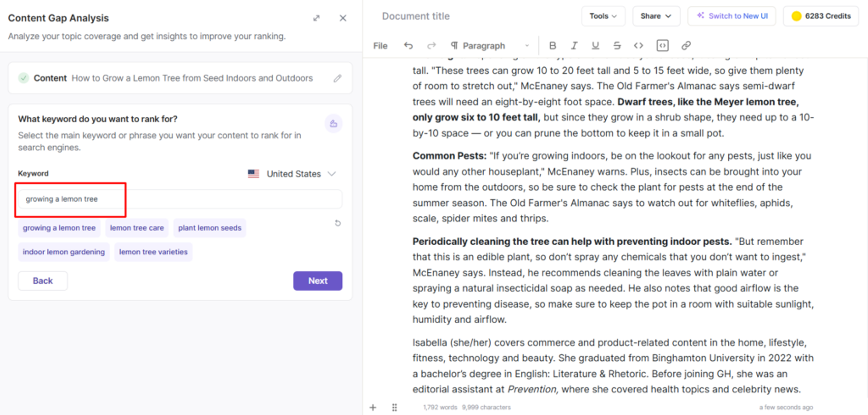Image resolution: width=868 pixels, height=415 pixels.
Task: Click Switch to New UI button
Action: pos(731,16)
